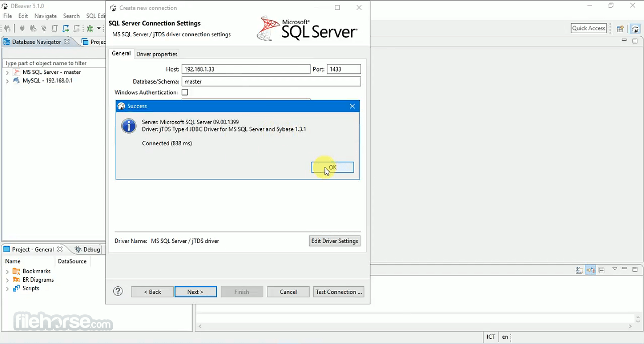Select the Project - General tab
Image resolution: width=644 pixels, height=344 pixels.
coord(33,249)
